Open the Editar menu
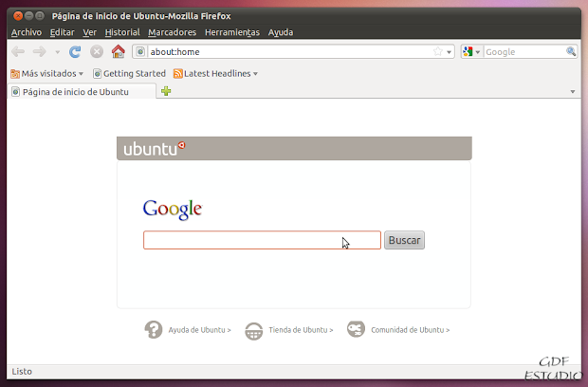588x387 pixels. tap(63, 32)
